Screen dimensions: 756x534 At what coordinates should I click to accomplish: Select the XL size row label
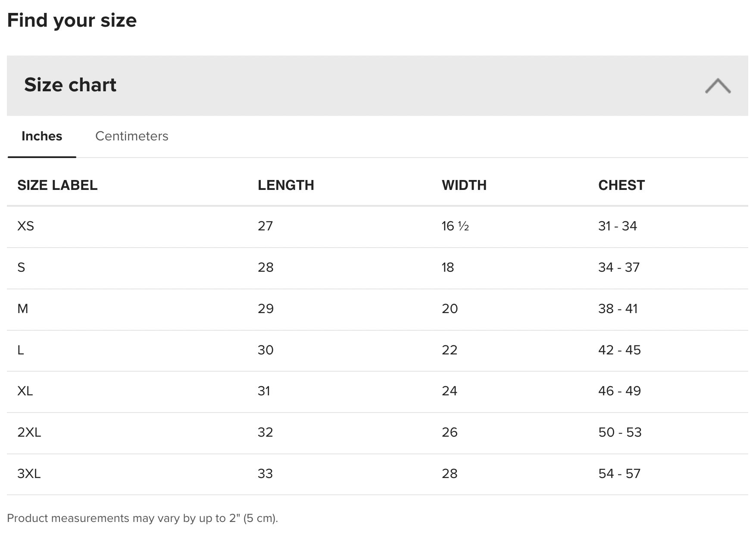pyautogui.click(x=25, y=391)
